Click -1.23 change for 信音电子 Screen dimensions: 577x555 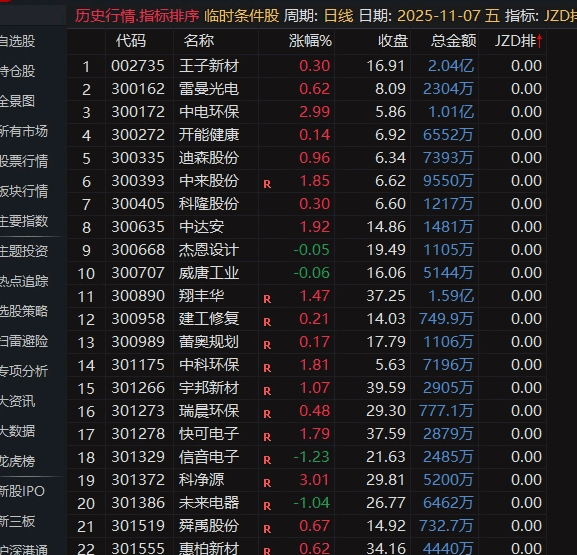click(x=311, y=457)
